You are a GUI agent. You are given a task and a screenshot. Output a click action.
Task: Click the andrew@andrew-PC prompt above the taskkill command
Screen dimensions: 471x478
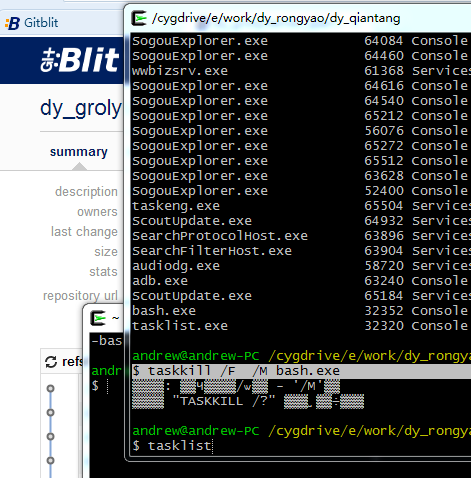[196, 356]
